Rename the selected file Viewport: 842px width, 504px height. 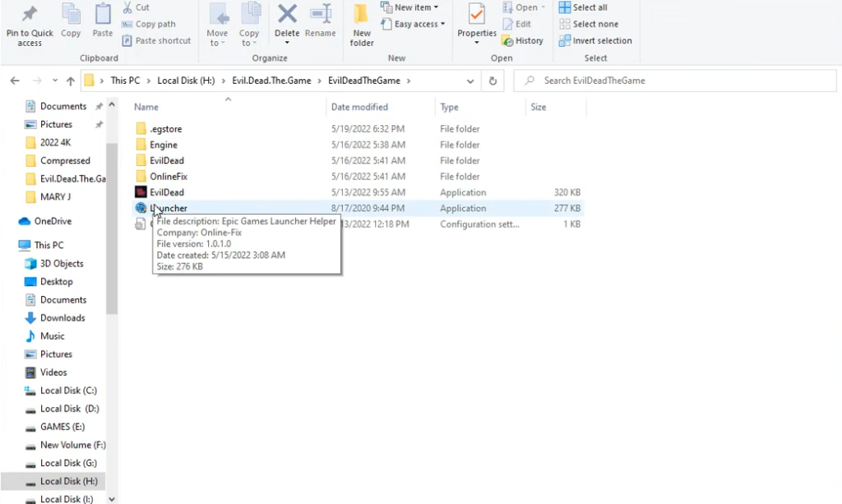coord(320,21)
